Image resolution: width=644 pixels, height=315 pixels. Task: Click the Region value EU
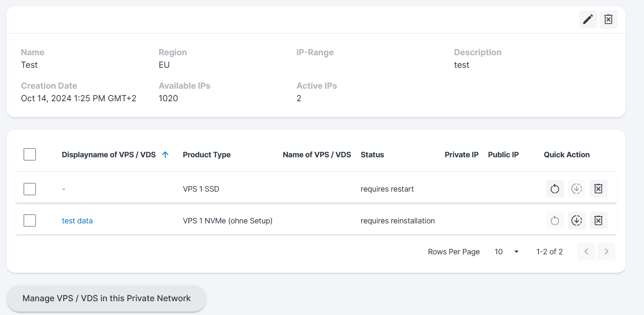[x=164, y=65]
